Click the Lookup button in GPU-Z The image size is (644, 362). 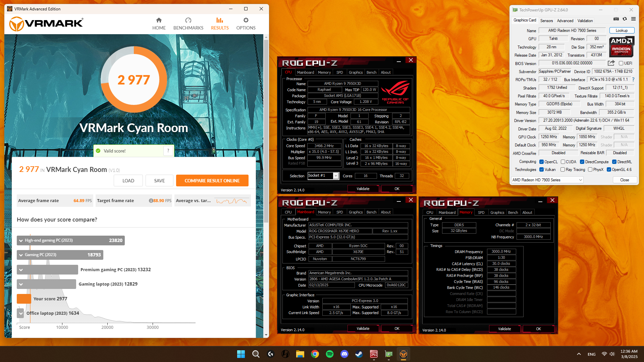622,31
